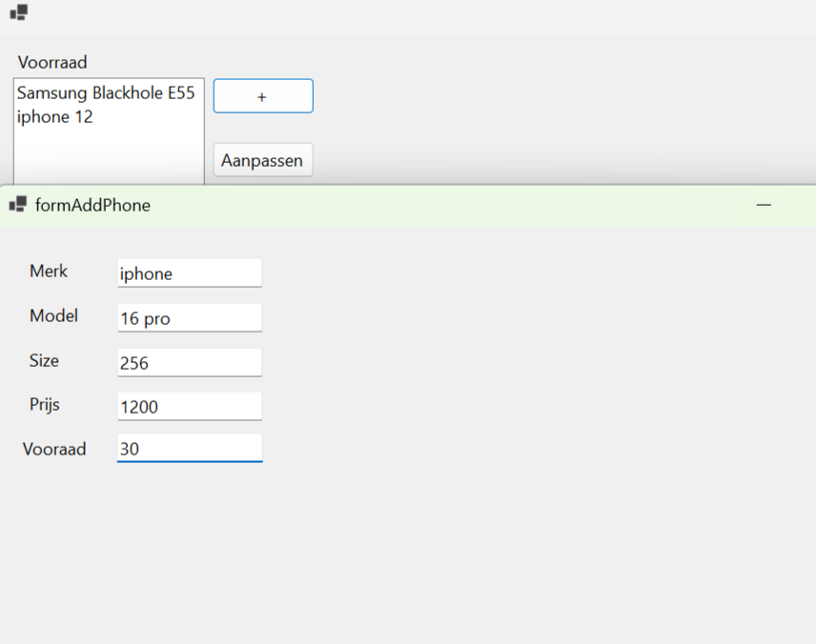The width and height of the screenshot is (816, 644).
Task: Click the Aanpassen button
Action: click(262, 160)
